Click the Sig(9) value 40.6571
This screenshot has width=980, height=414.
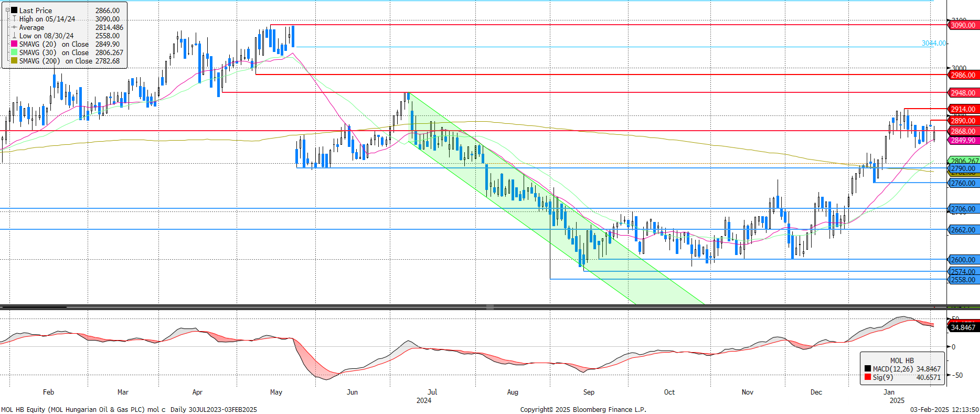click(x=928, y=377)
